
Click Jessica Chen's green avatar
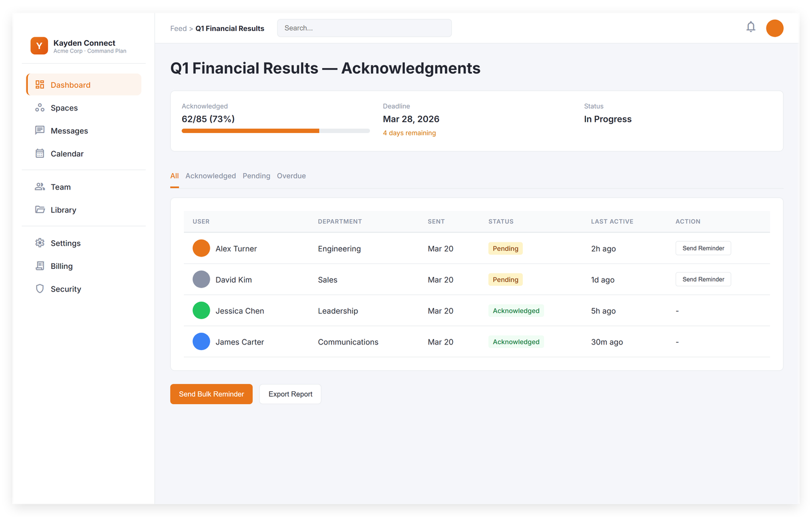click(201, 310)
